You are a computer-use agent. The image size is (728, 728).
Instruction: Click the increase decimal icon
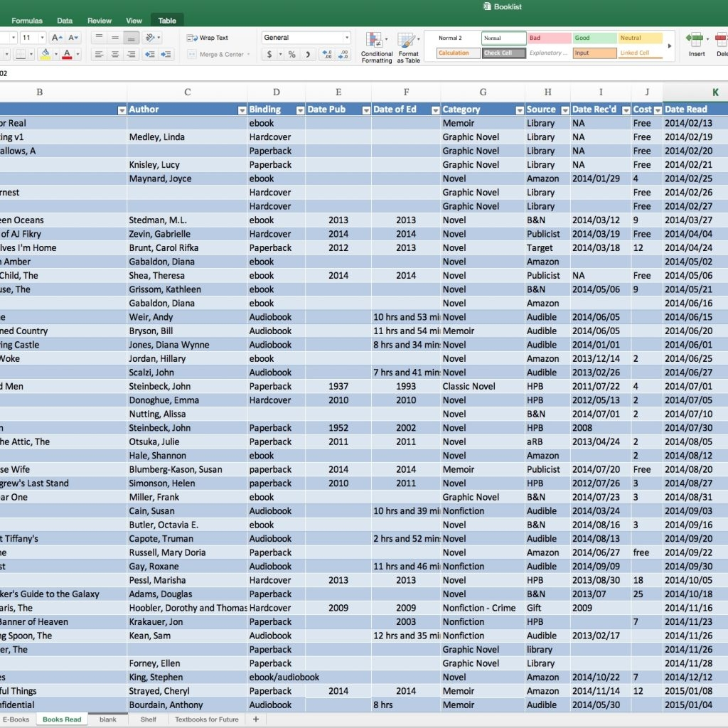tap(326, 54)
